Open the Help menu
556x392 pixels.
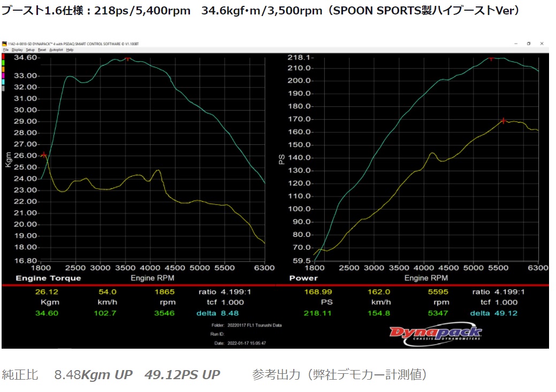click(70, 50)
